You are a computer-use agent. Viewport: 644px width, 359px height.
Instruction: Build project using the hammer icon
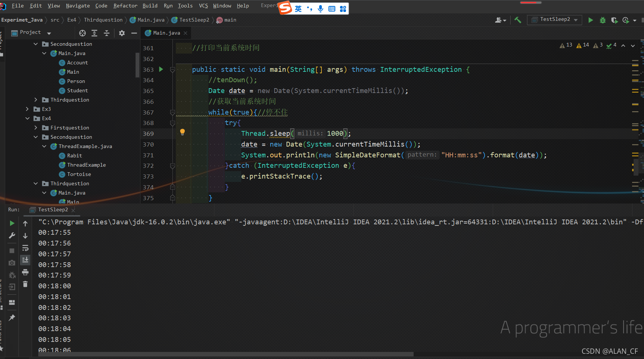[518, 20]
